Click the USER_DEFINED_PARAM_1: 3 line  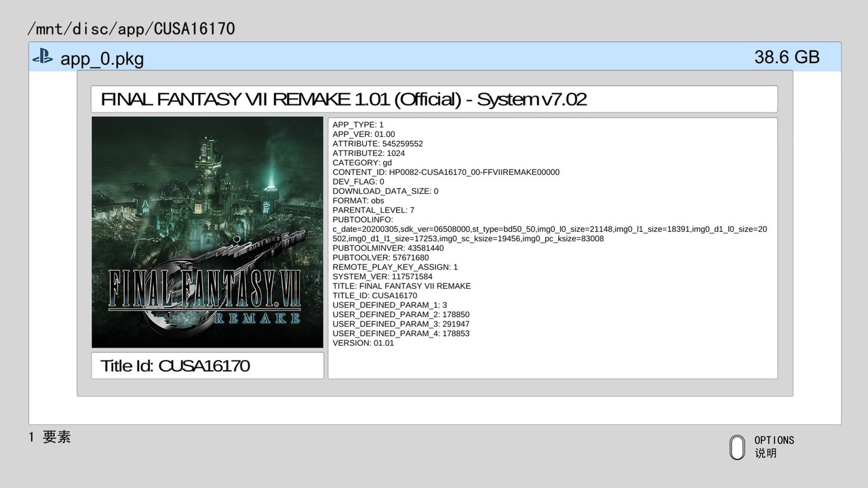coord(390,305)
